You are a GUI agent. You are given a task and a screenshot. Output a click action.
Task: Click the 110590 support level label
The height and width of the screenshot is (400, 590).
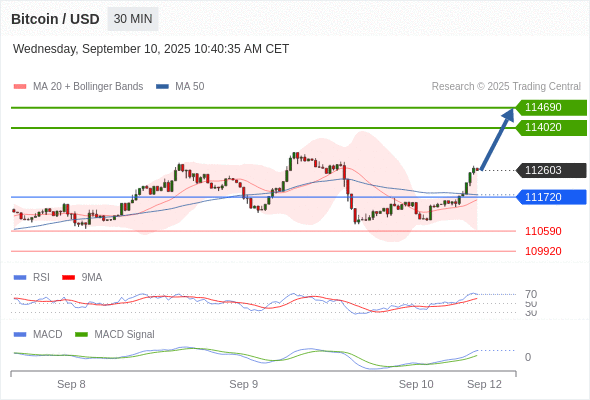543,231
